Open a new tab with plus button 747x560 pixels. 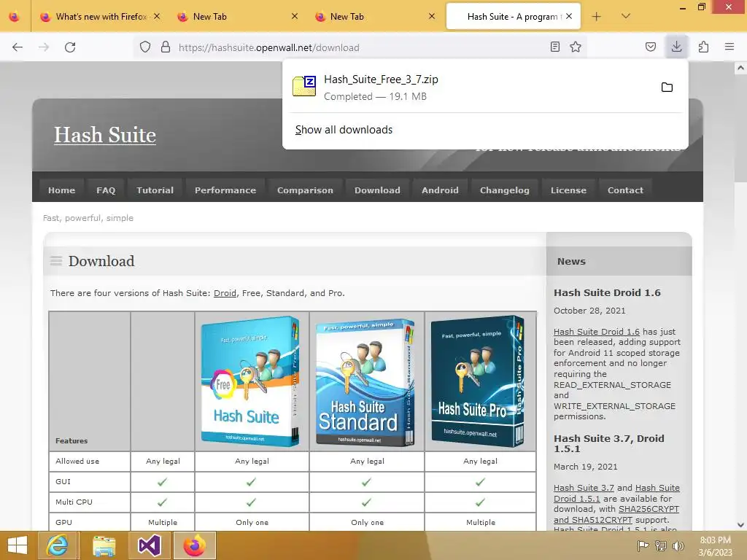[x=597, y=17]
